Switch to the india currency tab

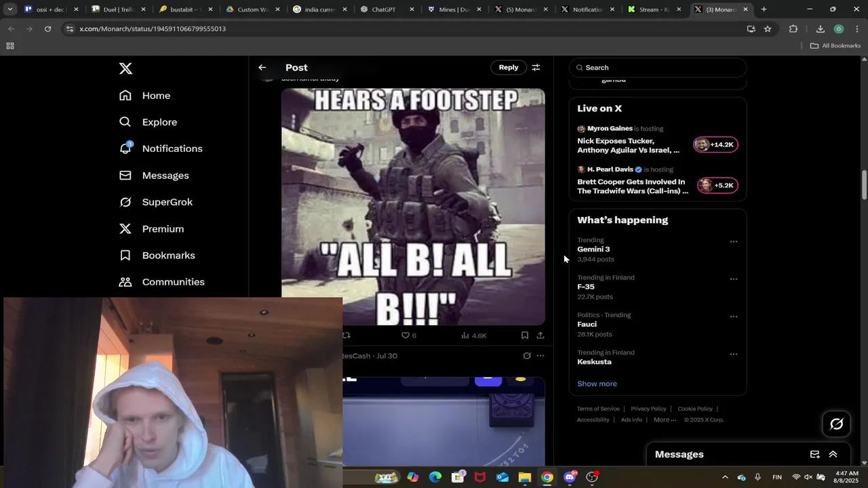318,9
